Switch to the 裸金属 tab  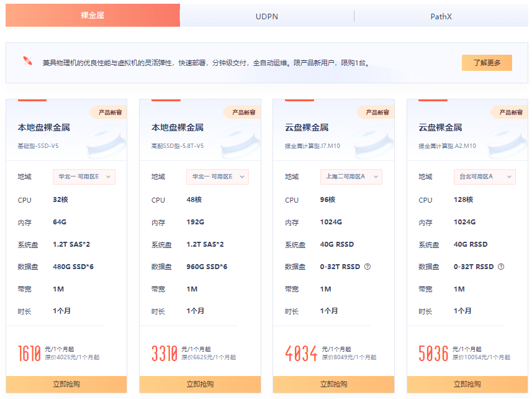(92, 16)
